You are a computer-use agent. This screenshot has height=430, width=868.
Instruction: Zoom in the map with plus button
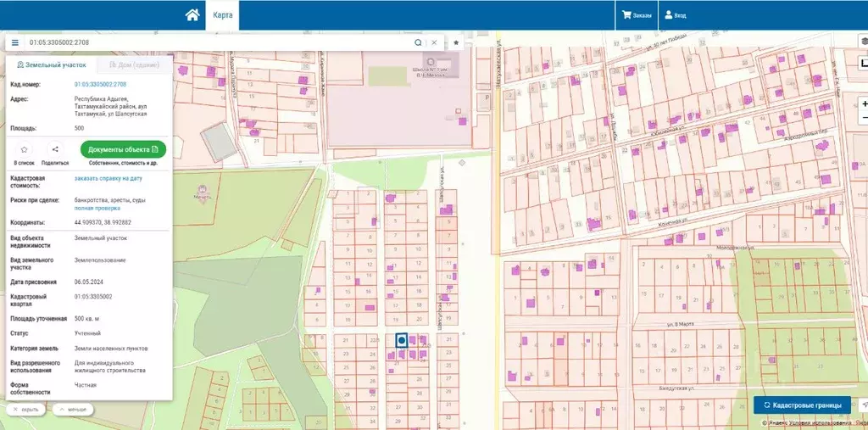[x=864, y=103]
